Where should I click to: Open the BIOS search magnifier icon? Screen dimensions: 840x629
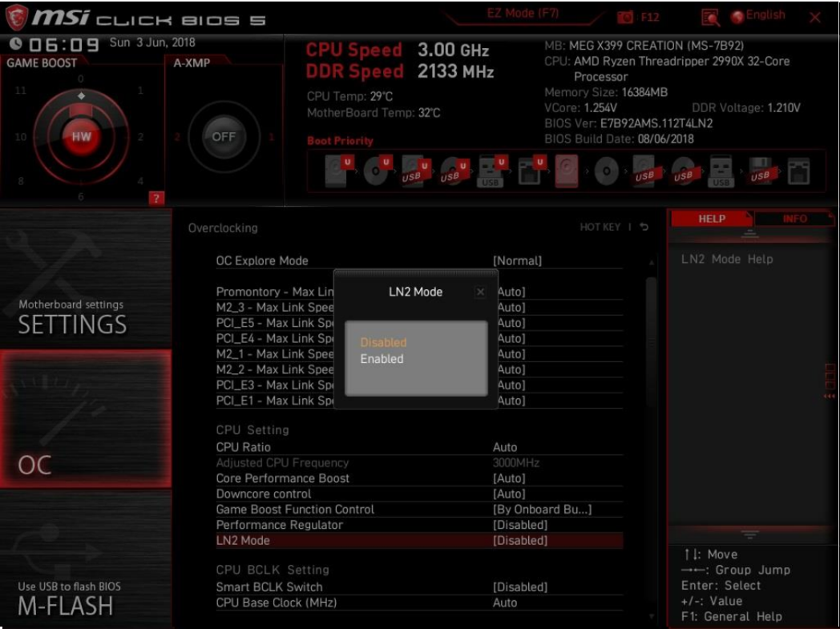[x=710, y=18]
